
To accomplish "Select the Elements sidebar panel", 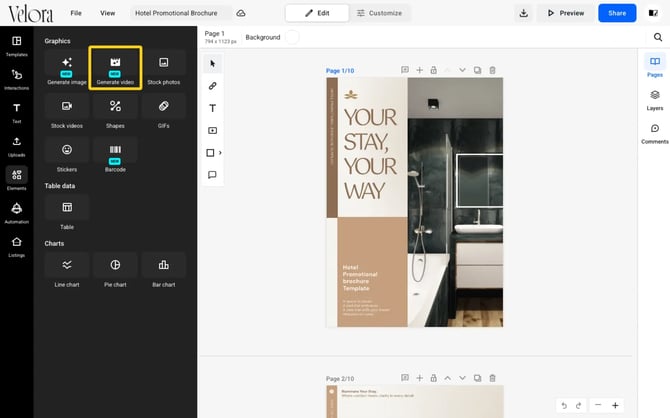I will [17, 179].
